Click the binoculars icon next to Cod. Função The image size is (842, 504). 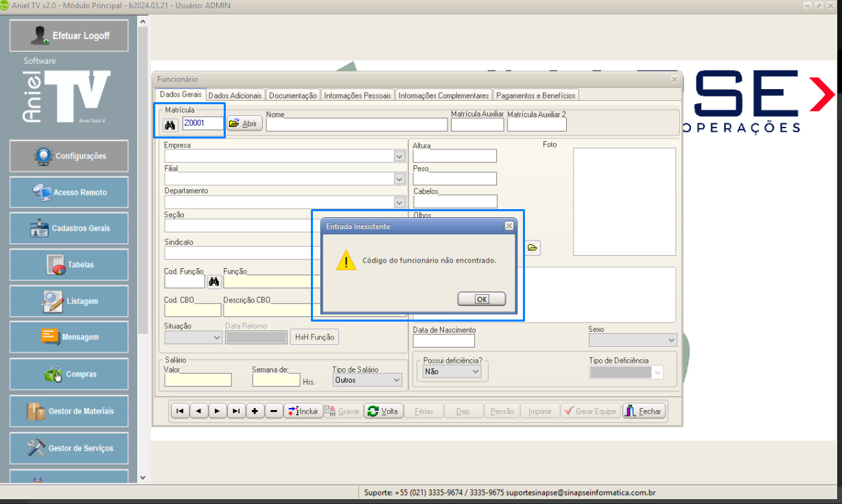(213, 282)
